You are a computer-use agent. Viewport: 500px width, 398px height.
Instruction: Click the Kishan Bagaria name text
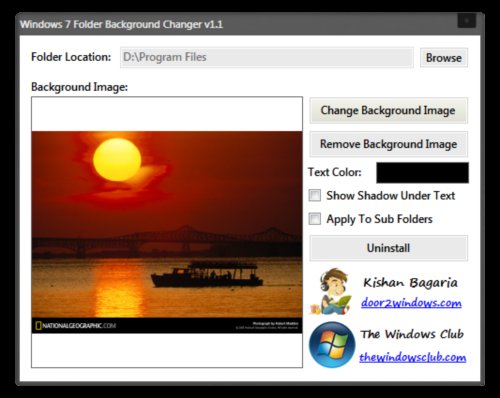(x=410, y=283)
